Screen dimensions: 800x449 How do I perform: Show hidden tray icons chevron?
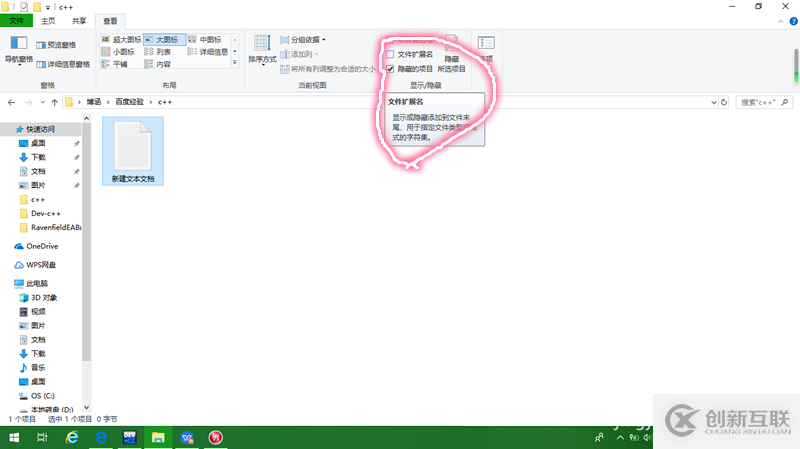[620, 437]
